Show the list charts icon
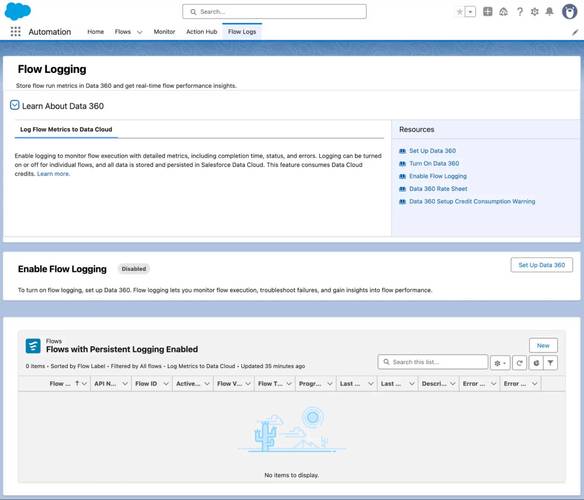 pos(536,363)
